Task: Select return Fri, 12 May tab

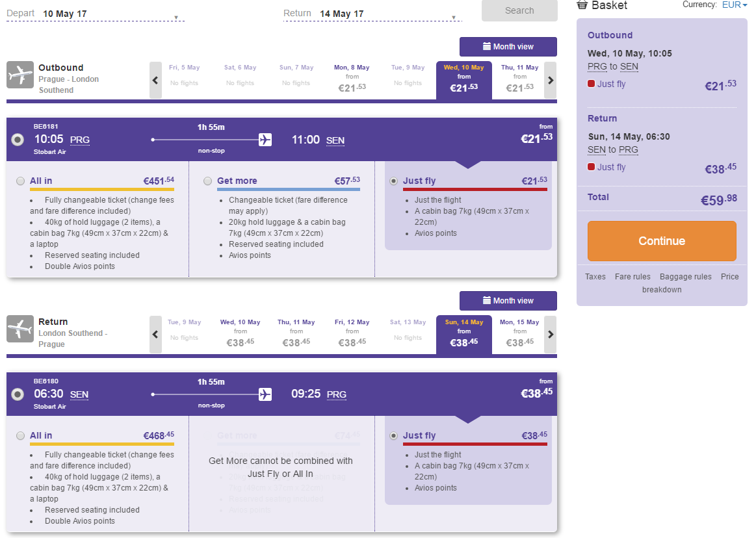Action: (x=352, y=334)
